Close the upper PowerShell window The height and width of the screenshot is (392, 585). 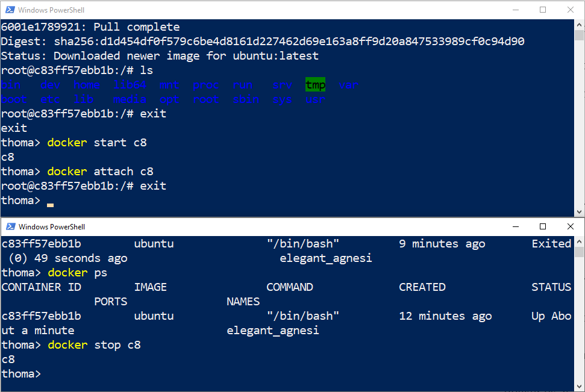571,10
